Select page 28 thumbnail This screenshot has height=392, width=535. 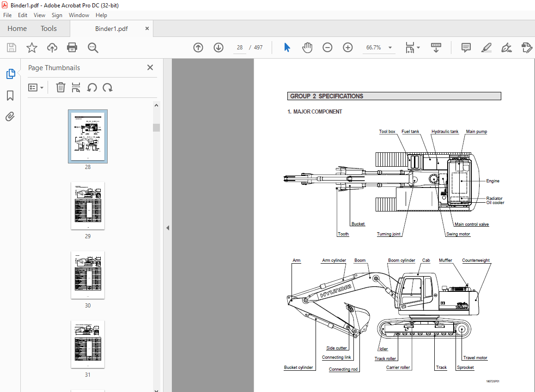tap(88, 136)
